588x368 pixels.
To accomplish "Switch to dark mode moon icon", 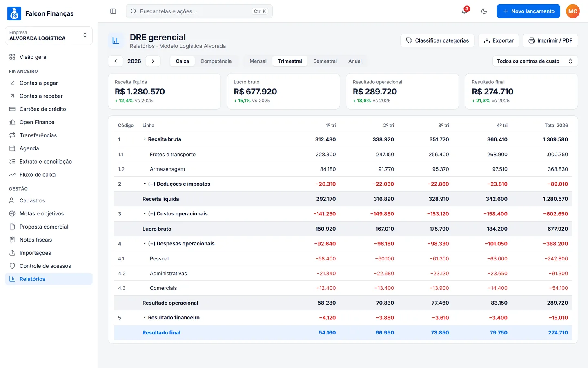I will (x=484, y=11).
